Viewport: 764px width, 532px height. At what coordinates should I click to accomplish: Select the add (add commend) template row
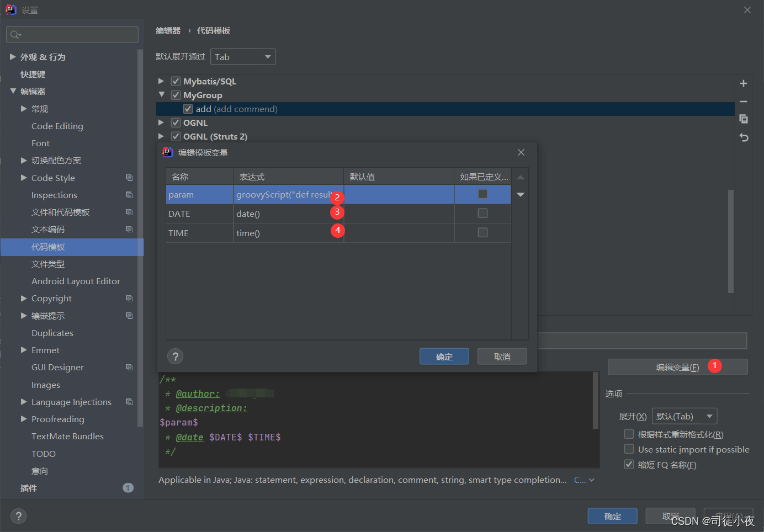[445, 109]
